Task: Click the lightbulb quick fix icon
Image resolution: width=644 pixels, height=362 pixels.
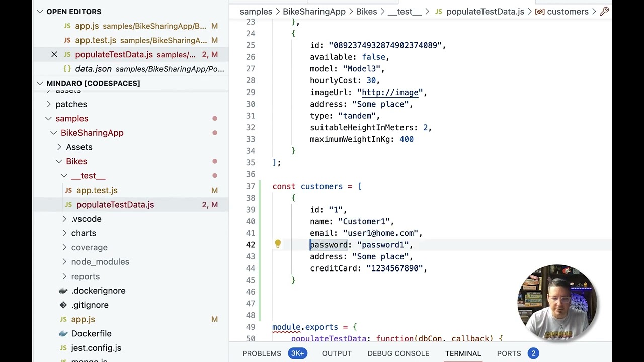Action: point(278,244)
